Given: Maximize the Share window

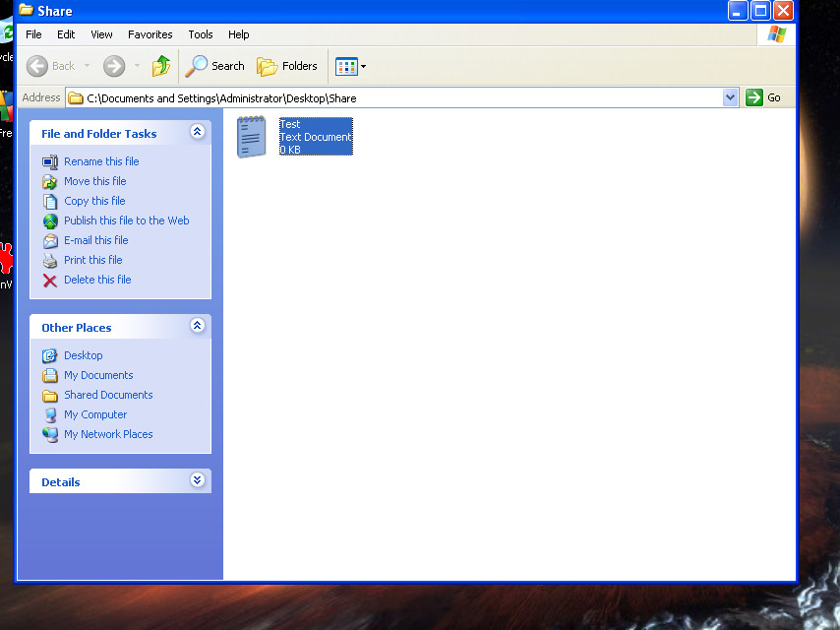Looking at the screenshot, I should (x=760, y=10).
